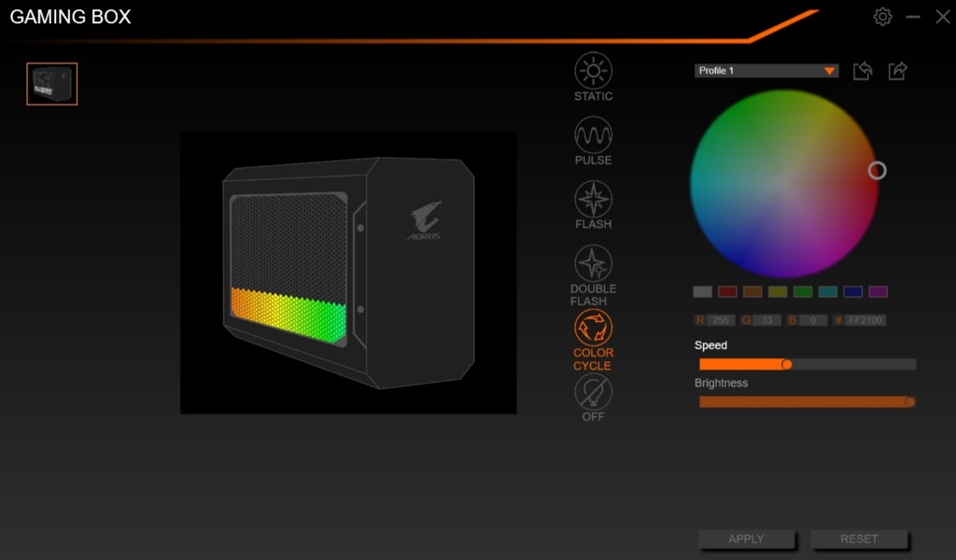Select the Gaming Box device thumbnail
Viewport: 956px width, 560px height.
[52, 84]
